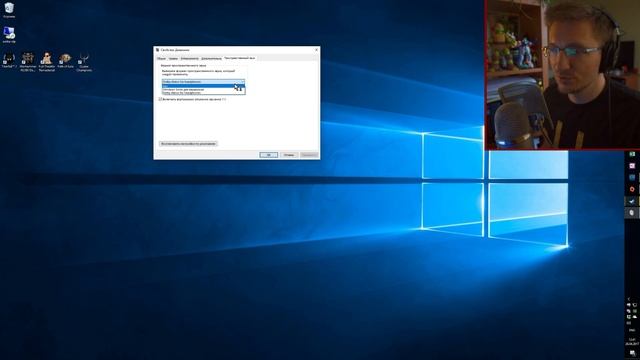Viewport: 640px width, 360px height.
Task: Open the Action Center notification icon
Action: pyautogui.click(x=632, y=353)
